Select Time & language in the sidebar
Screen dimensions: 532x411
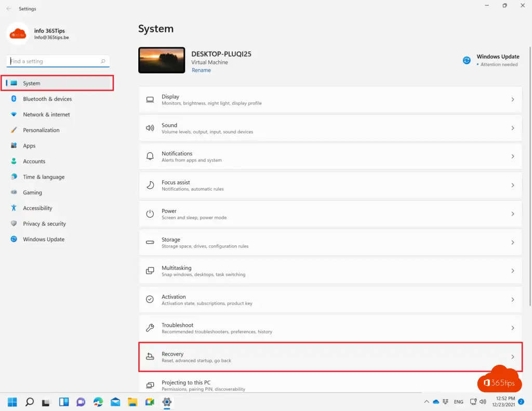[x=44, y=177]
